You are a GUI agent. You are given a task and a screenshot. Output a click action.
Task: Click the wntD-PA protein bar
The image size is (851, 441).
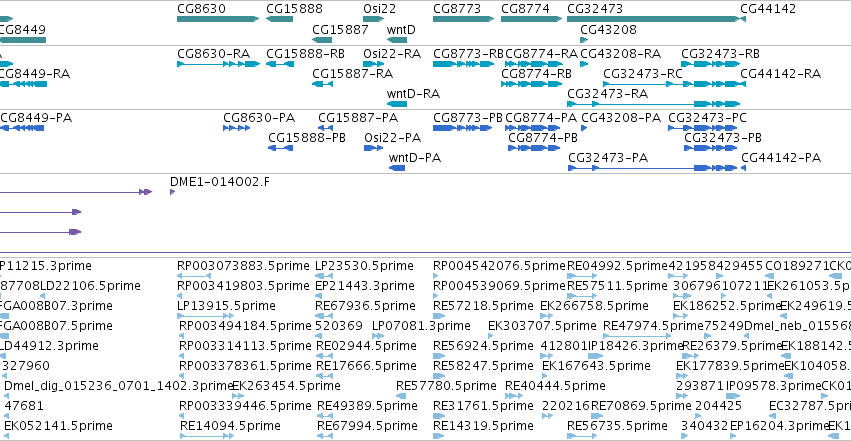point(397,168)
